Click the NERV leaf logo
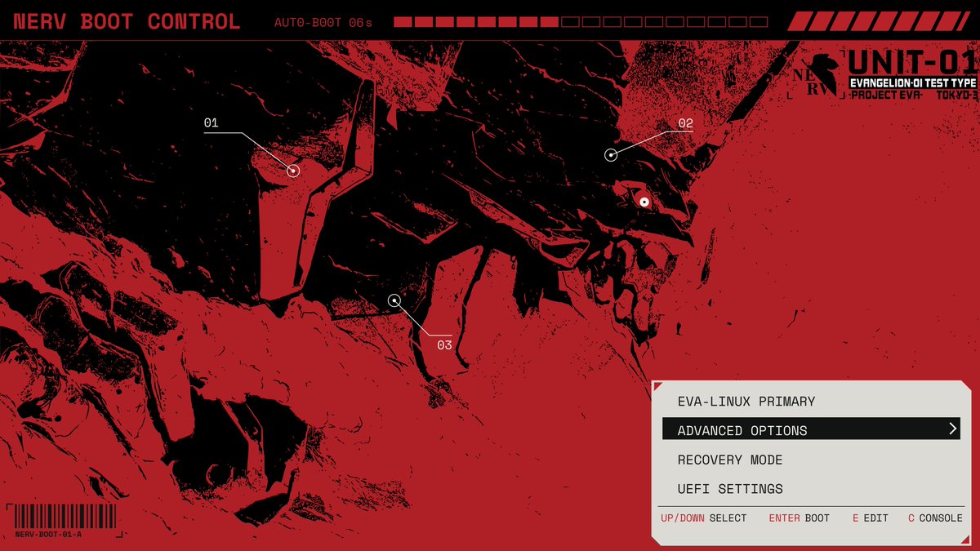The width and height of the screenshot is (980, 551). tap(817, 75)
